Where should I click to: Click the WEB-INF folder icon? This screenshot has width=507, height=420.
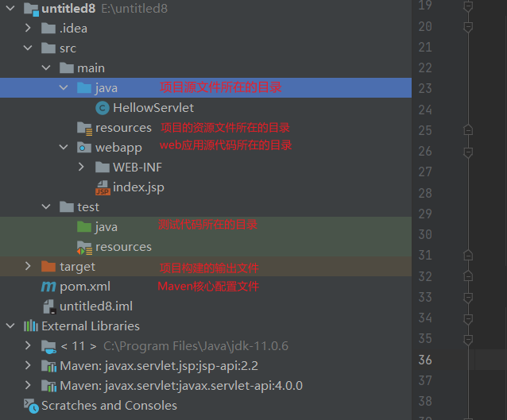[103, 168]
